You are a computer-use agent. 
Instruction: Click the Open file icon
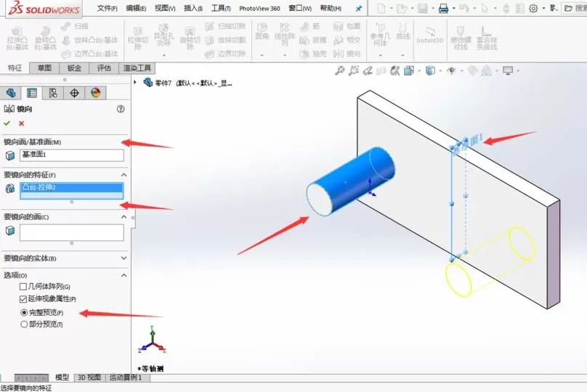click(402, 8)
